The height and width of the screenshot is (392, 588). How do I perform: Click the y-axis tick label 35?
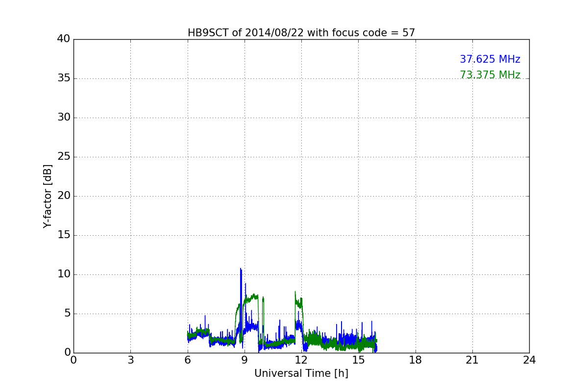pos(64,78)
